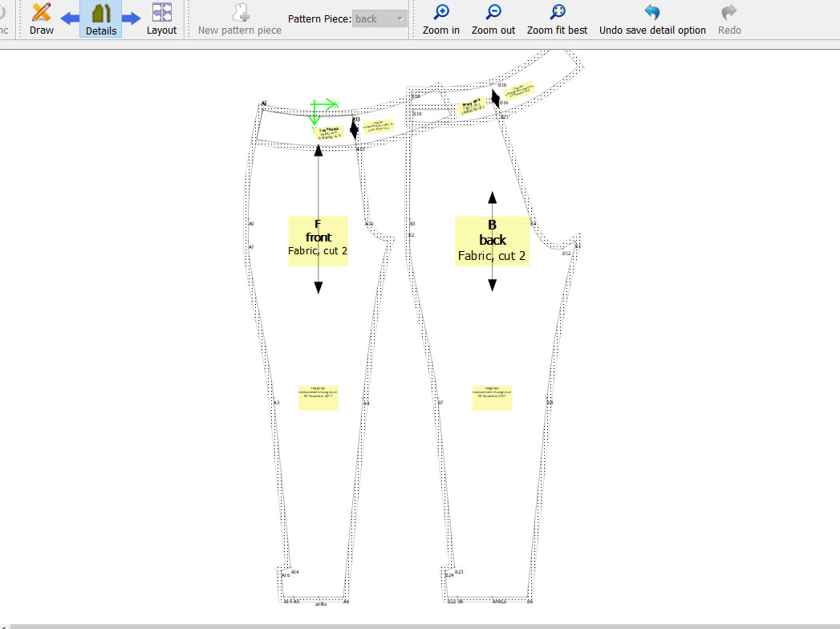
Task: Click the blue left arrow beside Draw
Action: click(70, 18)
